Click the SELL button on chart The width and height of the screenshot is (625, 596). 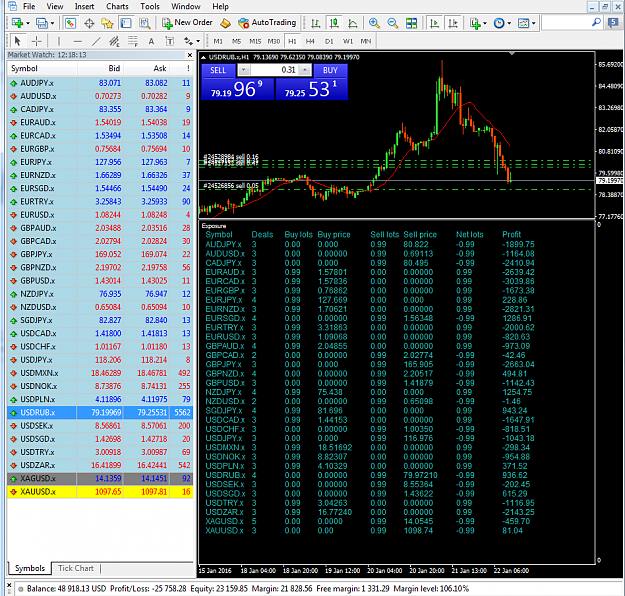click(218, 70)
